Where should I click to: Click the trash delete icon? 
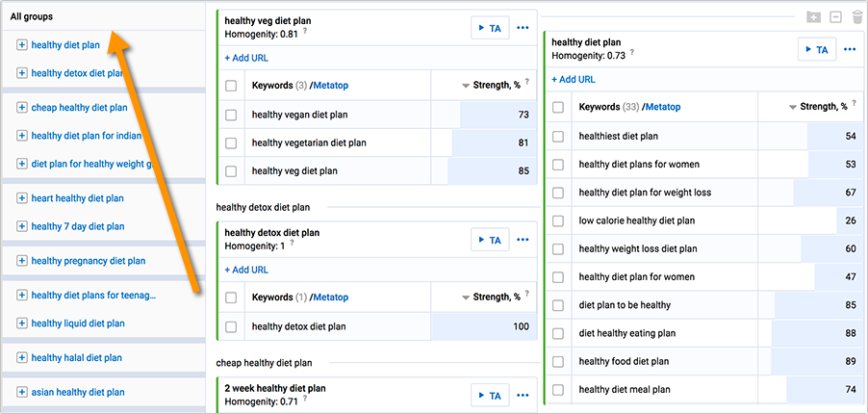(857, 16)
